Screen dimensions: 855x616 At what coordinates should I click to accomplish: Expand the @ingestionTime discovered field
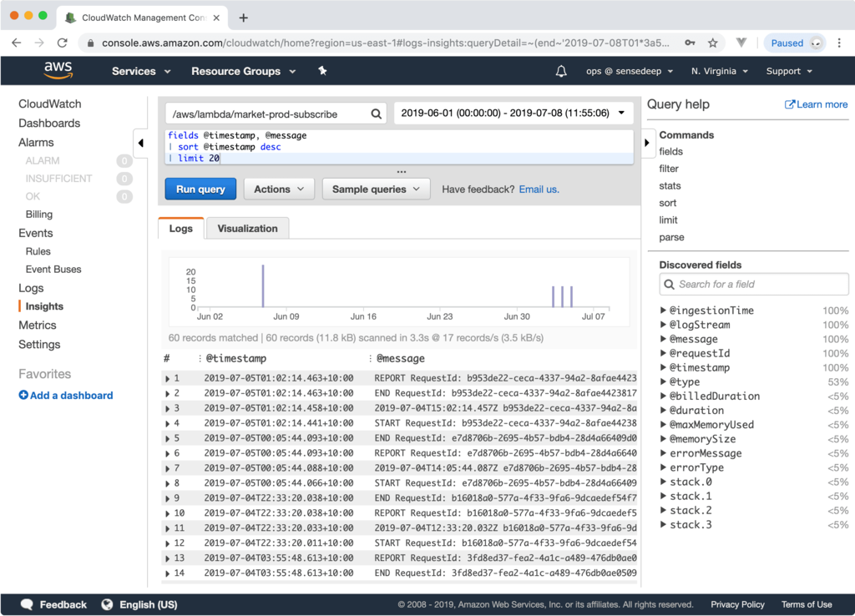[x=664, y=311]
